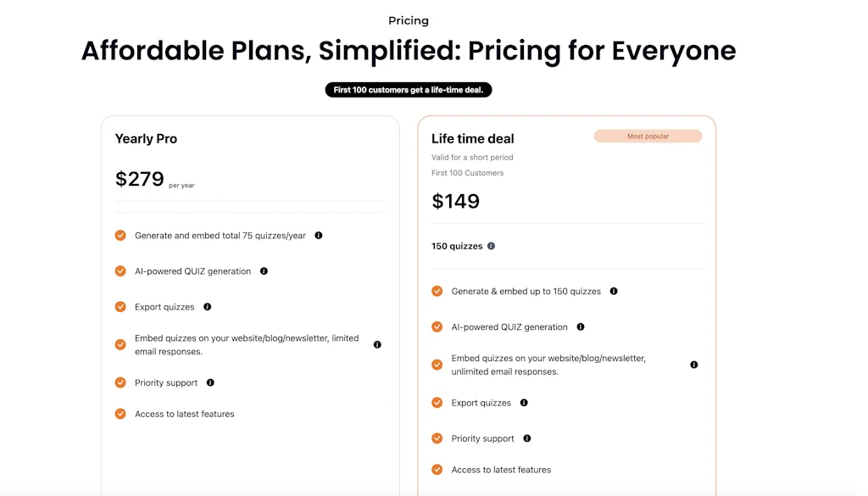Click info icon beside bold 150 quizzes label

(x=491, y=246)
